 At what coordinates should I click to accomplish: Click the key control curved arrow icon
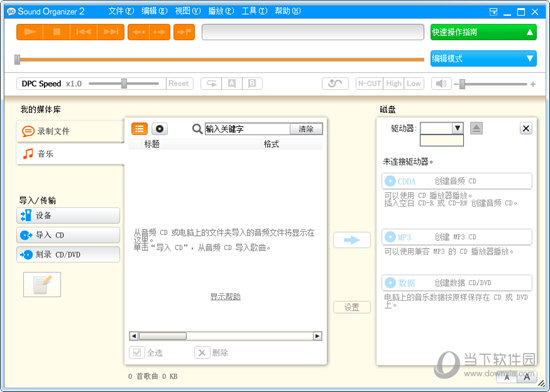(335, 83)
